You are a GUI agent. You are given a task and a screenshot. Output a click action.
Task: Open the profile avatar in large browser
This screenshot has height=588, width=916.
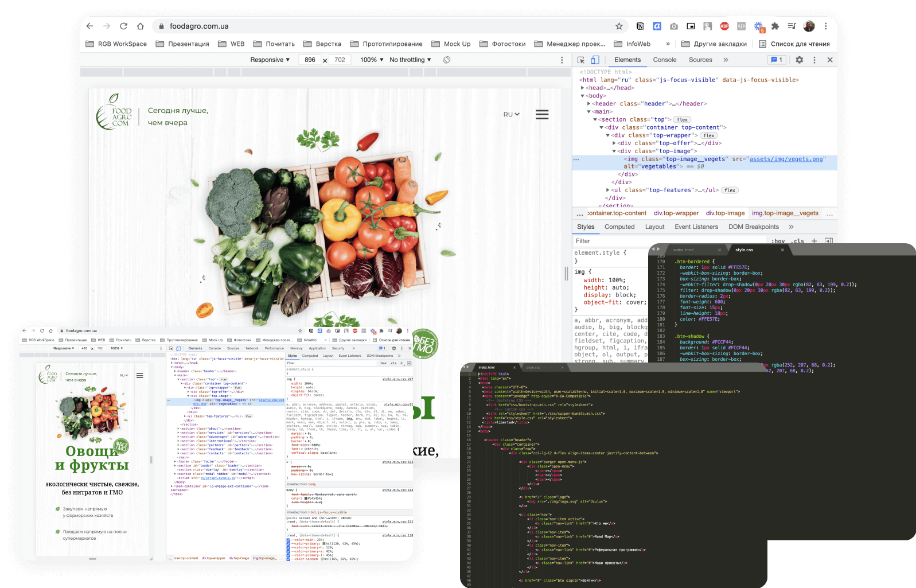[809, 26]
